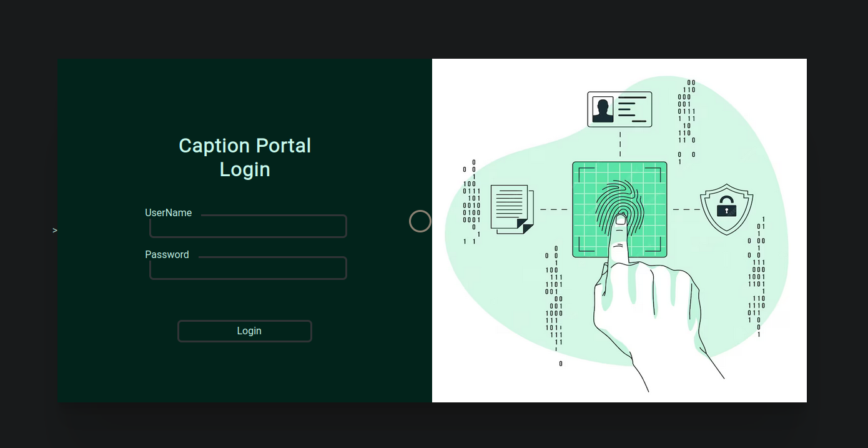The width and height of the screenshot is (868, 448).
Task: Click the small ">" arrow at left edge
Action: 55,231
